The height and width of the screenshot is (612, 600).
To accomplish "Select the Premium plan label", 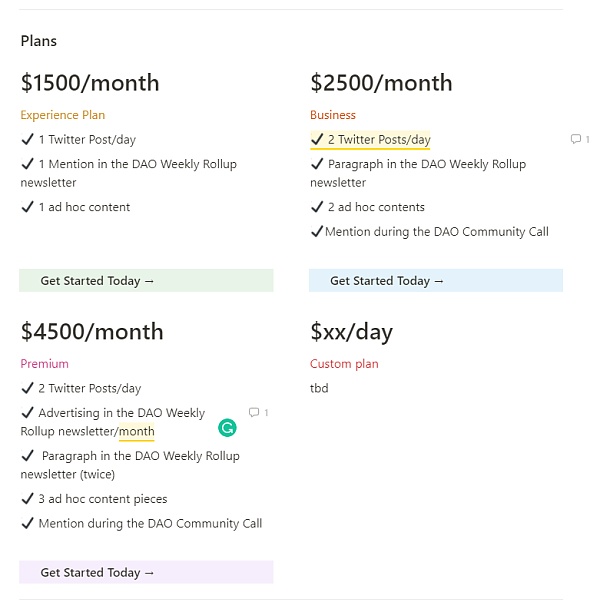I will click(x=44, y=364).
